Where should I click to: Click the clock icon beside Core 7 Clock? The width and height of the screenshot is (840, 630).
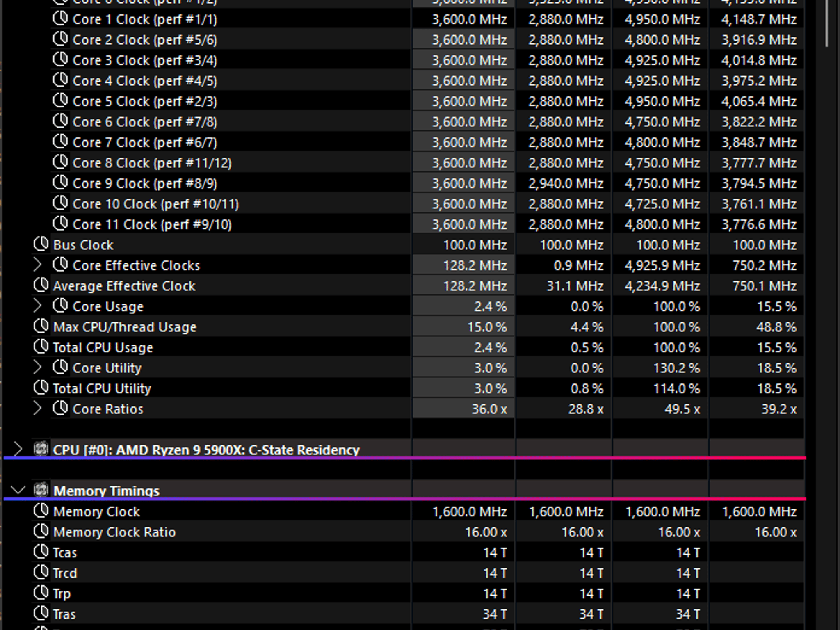click(61, 142)
